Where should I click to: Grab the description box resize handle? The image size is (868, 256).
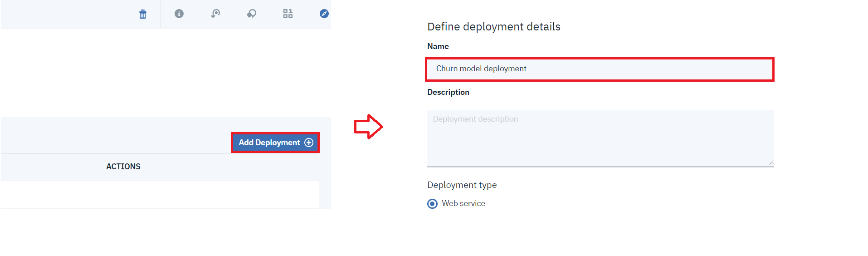pyautogui.click(x=771, y=163)
